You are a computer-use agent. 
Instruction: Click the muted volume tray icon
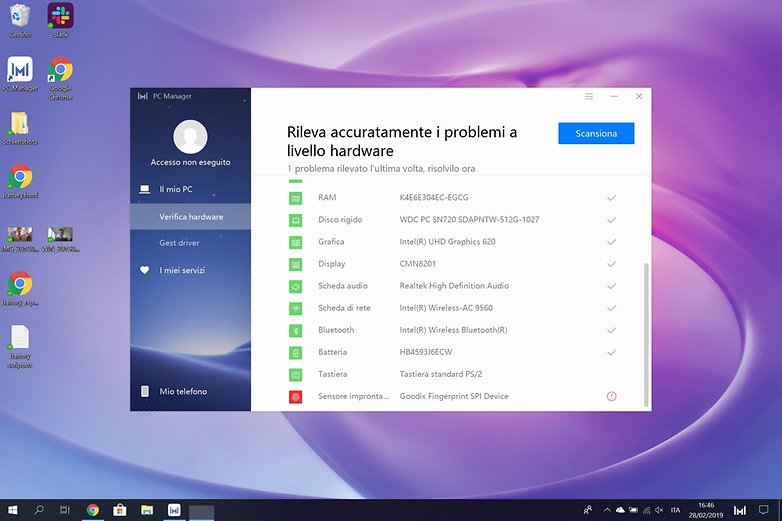coord(659,510)
